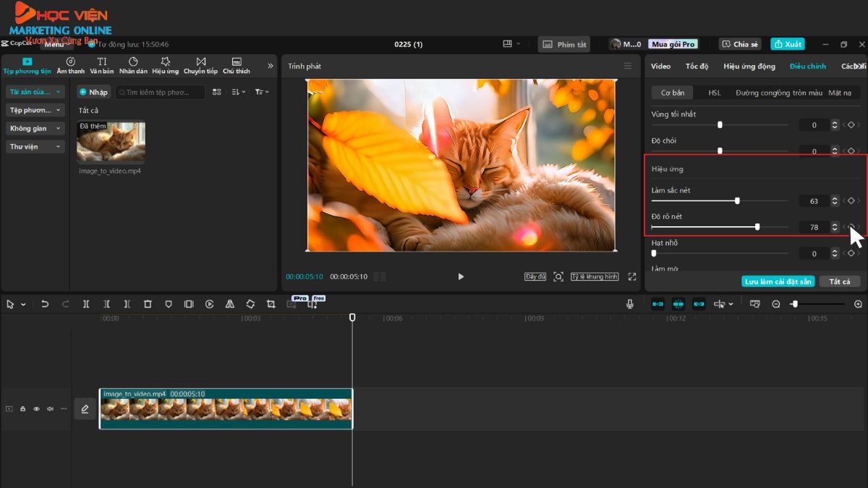Select the HSL sub-tab
This screenshot has height=488, width=868.
click(x=715, y=93)
